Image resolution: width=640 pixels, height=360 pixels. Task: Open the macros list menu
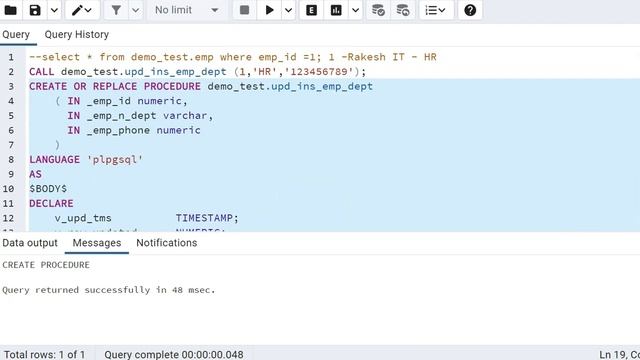(436, 10)
